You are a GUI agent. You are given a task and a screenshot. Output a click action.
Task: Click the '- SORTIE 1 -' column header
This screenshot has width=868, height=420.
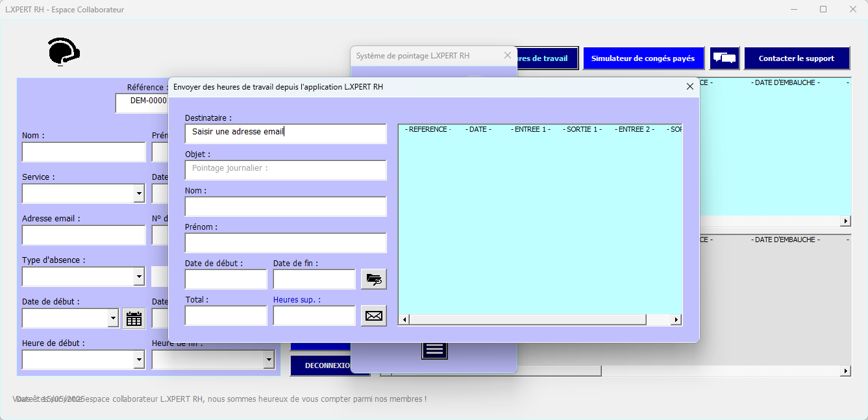(x=582, y=129)
